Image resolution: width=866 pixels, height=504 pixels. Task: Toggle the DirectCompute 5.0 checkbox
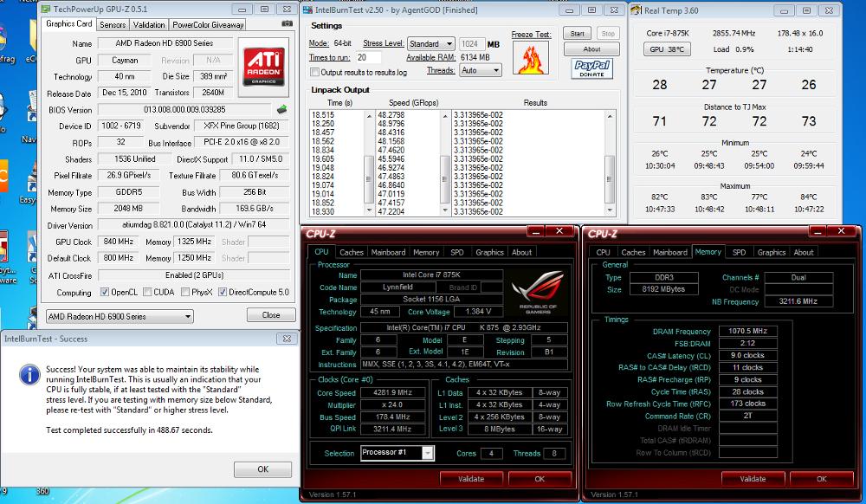tap(222, 292)
